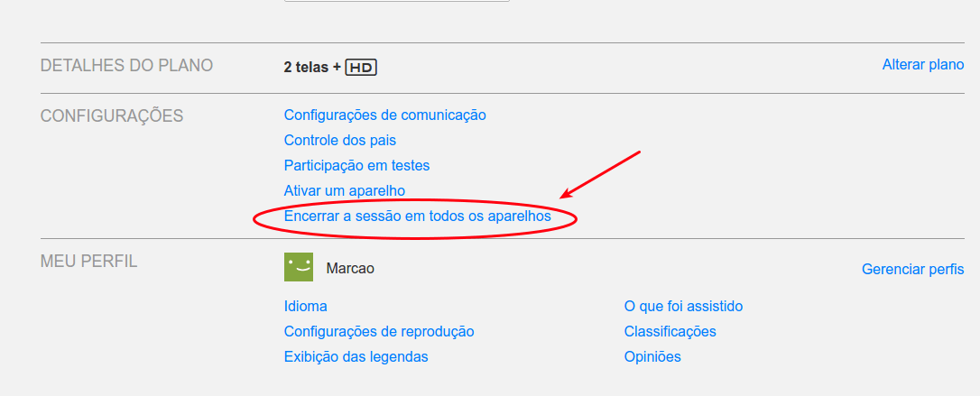This screenshot has height=396, width=980.
Task: Go to Controle dos pais
Action: [340, 141]
